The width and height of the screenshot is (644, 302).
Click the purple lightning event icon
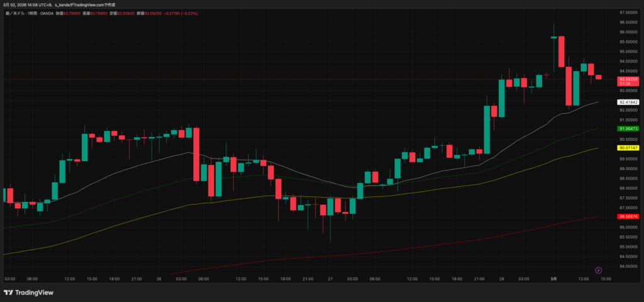[597, 270]
